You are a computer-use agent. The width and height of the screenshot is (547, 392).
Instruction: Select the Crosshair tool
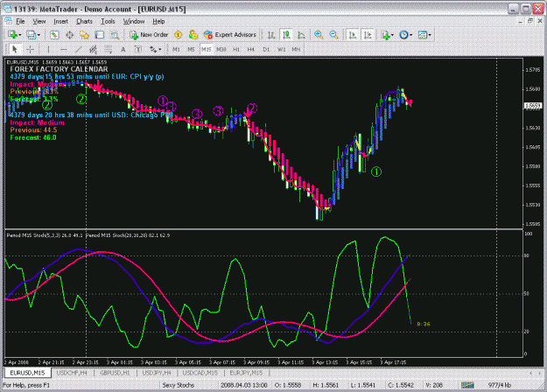click(30, 50)
